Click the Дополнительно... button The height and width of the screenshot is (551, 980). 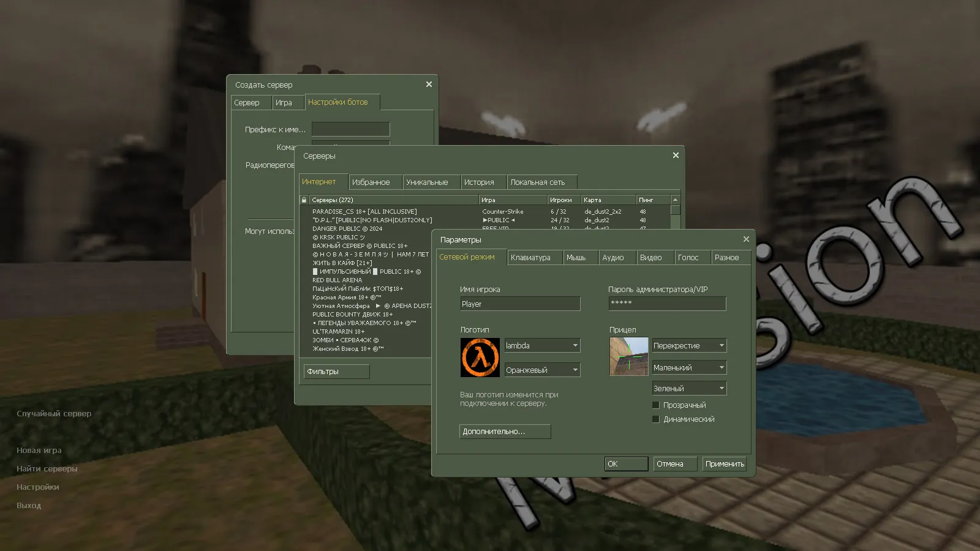tap(505, 432)
